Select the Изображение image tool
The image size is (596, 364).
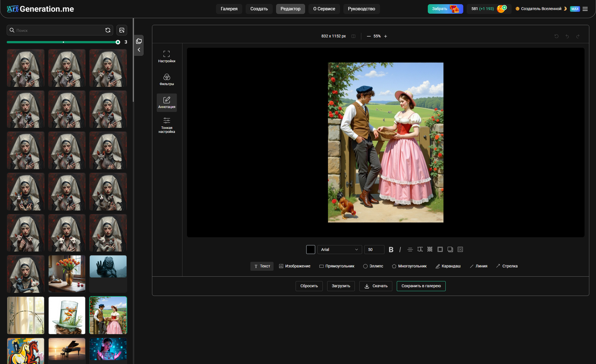(x=295, y=266)
